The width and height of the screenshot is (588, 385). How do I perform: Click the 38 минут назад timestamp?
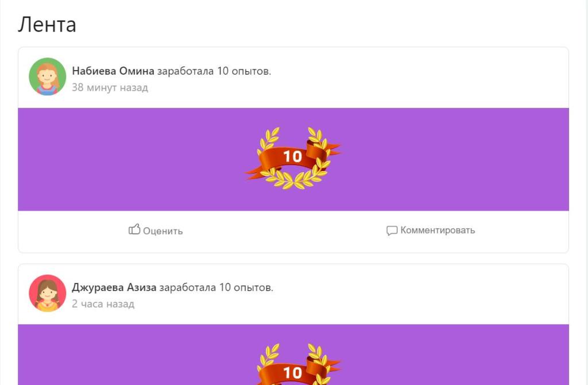(x=110, y=87)
